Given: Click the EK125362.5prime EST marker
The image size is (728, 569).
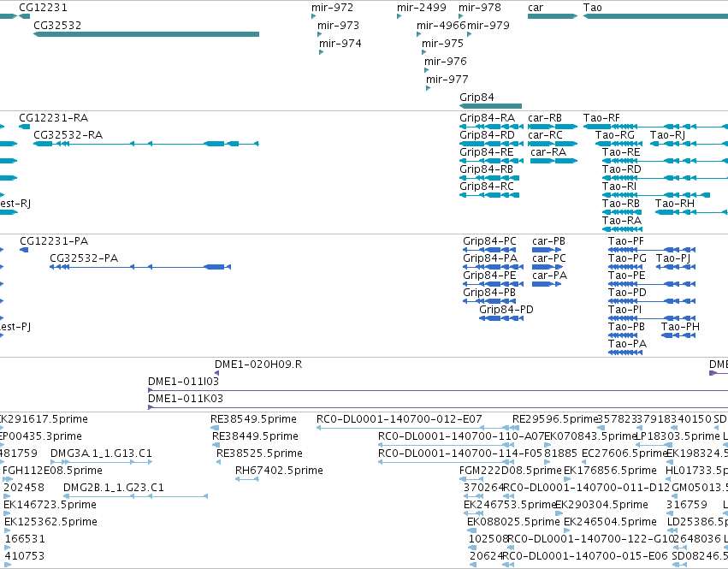Looking at the screenshot, I should pyautogui.click(x=8, y=530).
